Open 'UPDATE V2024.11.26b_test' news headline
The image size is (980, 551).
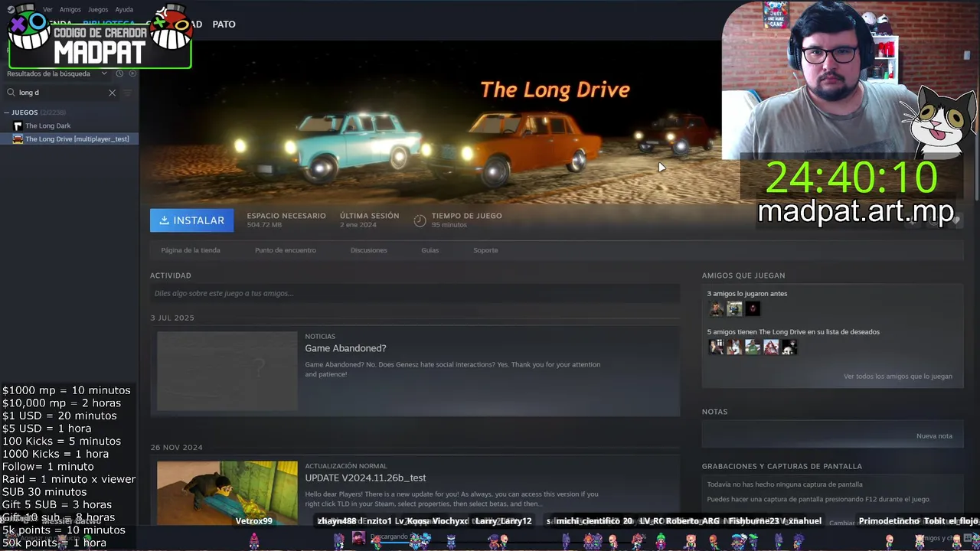point(365,478)
